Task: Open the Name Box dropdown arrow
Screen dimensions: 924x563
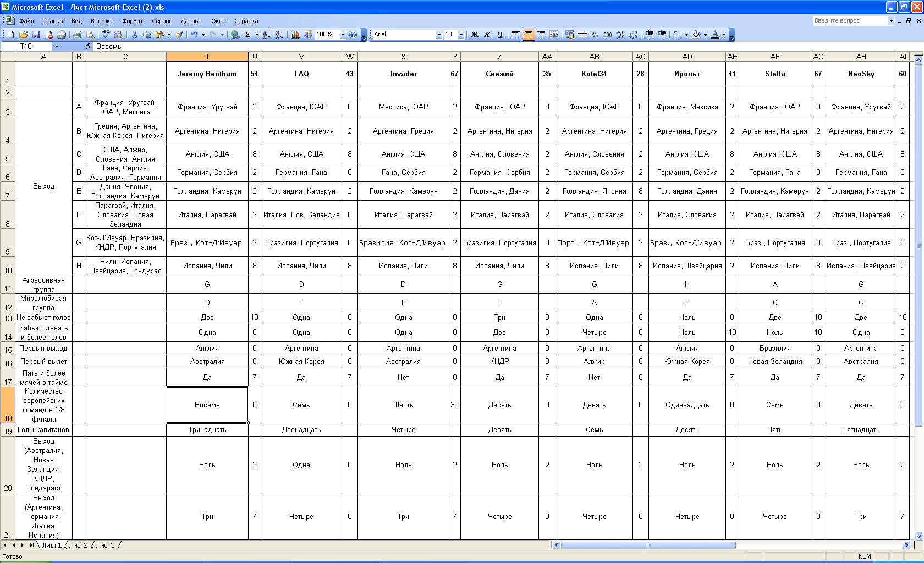Action: (x=57, y=47)
